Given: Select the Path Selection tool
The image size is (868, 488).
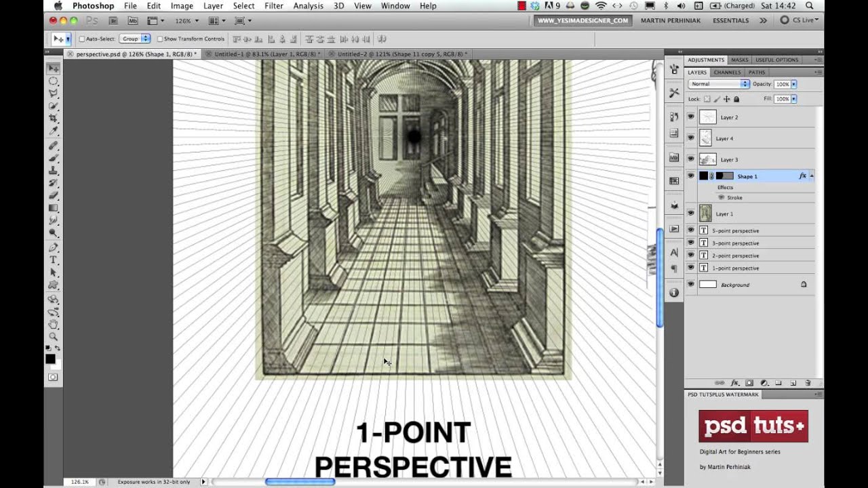Looking at the screenshot, I should click(53, 272).
